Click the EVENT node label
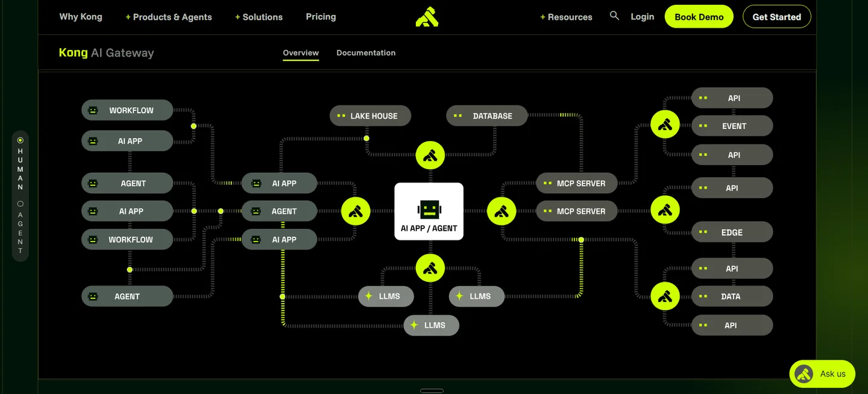868x394 pixels. pyautogui.click(x=734, y=126)
